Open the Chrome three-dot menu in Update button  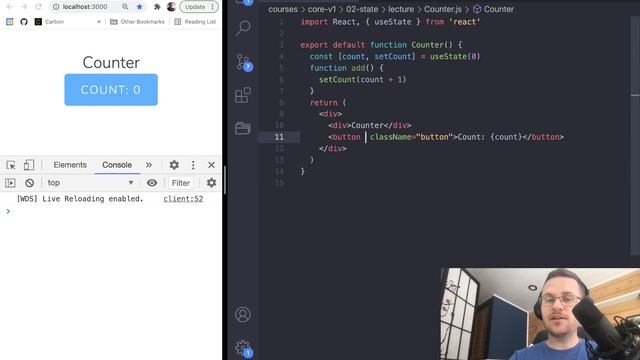[x=212, y=7]
